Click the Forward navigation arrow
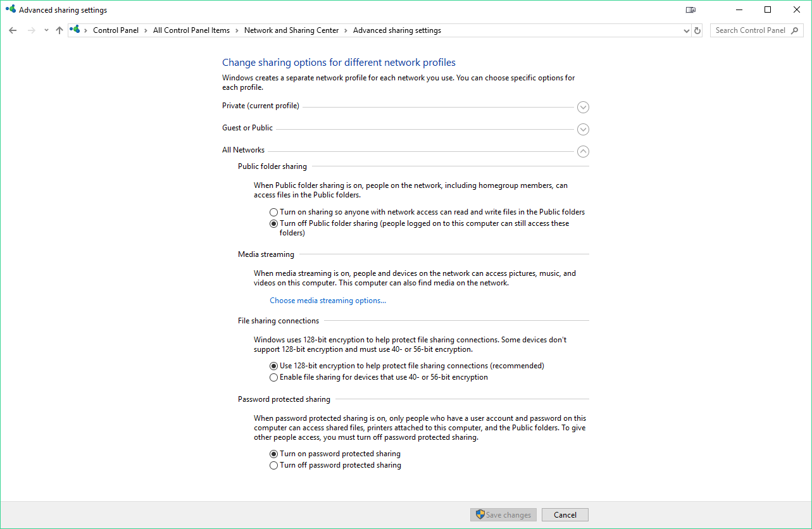812x529 pixels. coord(31,30)
